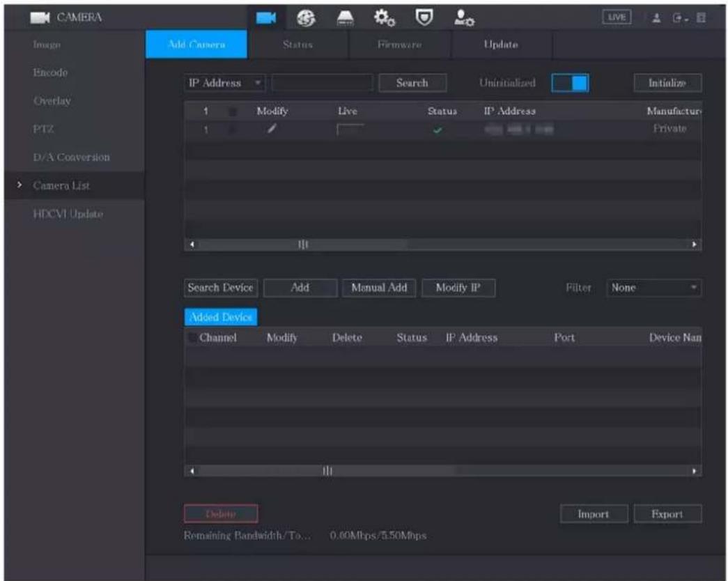Image resolution: width=728 pixels, height=581 pixels.
Task: Click the Manual Add button
Action: click(x=379, y=288)
